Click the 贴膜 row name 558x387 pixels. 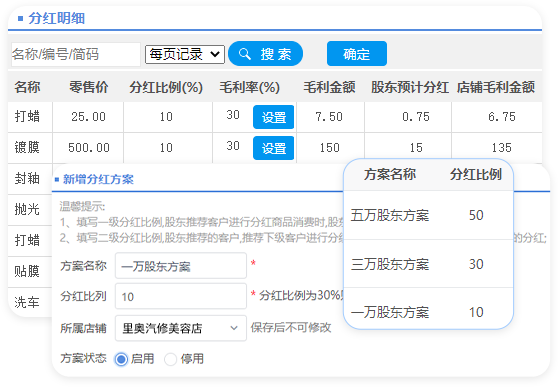[27, 271]
